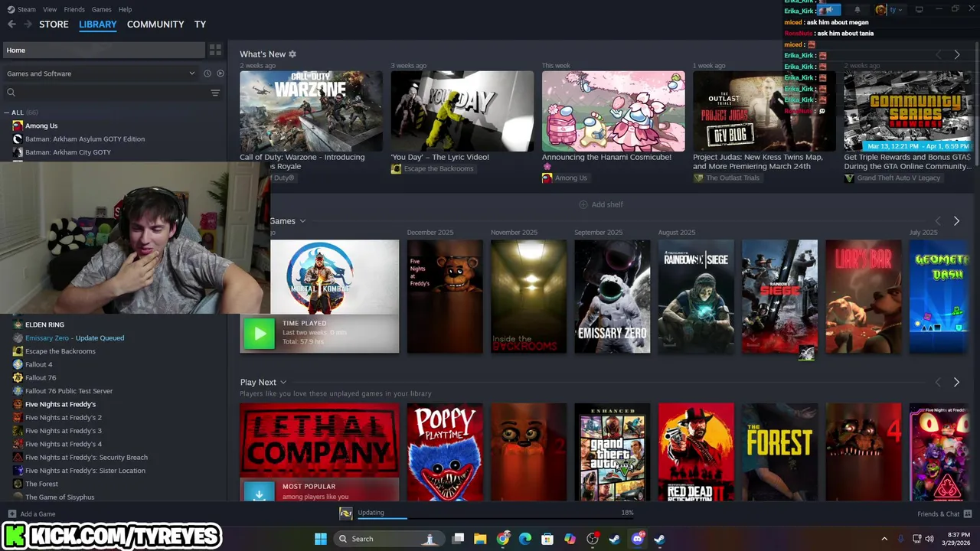The height and width of the screenshot is (551, 980).
Task: Open Discord from the taskbar
Action: 637,539
